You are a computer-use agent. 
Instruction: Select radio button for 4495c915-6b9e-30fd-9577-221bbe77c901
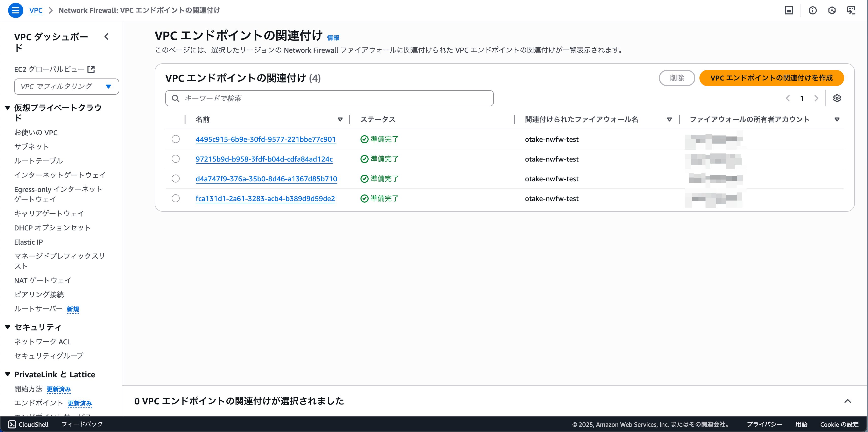click(176, 139)
